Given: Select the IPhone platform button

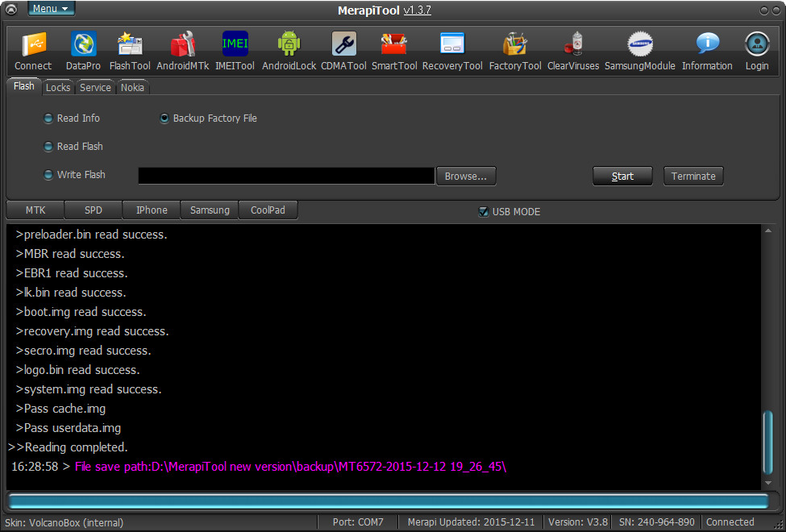Looking at the screenshot, I should pyautogui.click(x=152, y=210).
